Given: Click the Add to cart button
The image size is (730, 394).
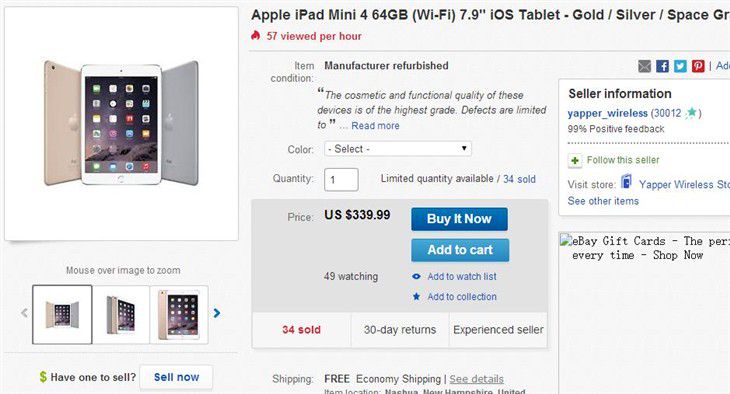Looking at the screenshot, I should point(460,250).
